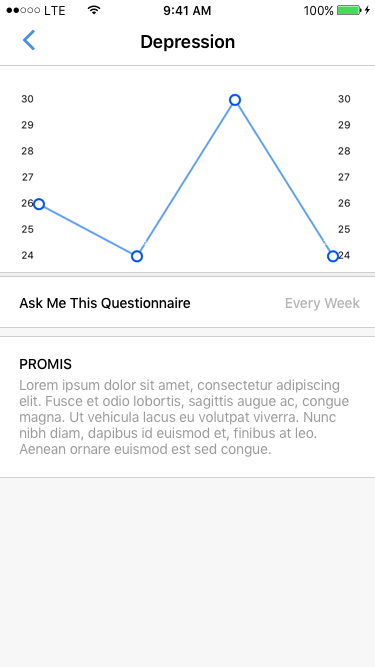Tap the PROMIS heading
Viewport: 375px width, 667px height.
45,364
